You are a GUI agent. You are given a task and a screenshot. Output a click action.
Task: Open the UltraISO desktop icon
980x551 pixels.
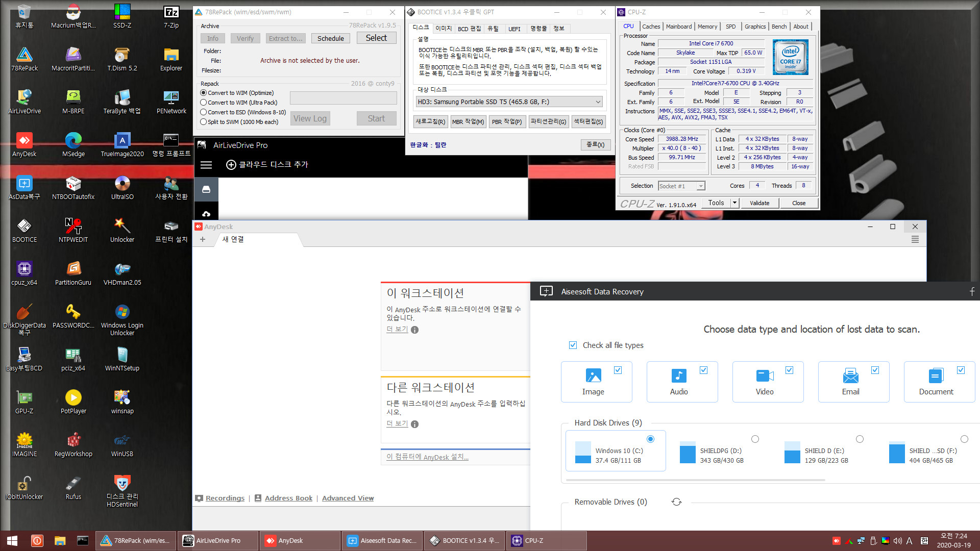[x=122, y=187]
